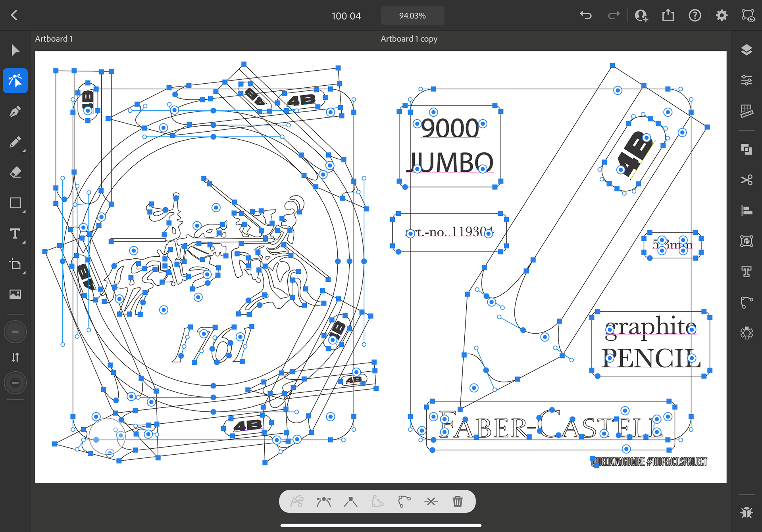Tap the touch shortcut circle on canvas
The width and height of the screenshot is (762, 532).
click(x=107, y=436)
